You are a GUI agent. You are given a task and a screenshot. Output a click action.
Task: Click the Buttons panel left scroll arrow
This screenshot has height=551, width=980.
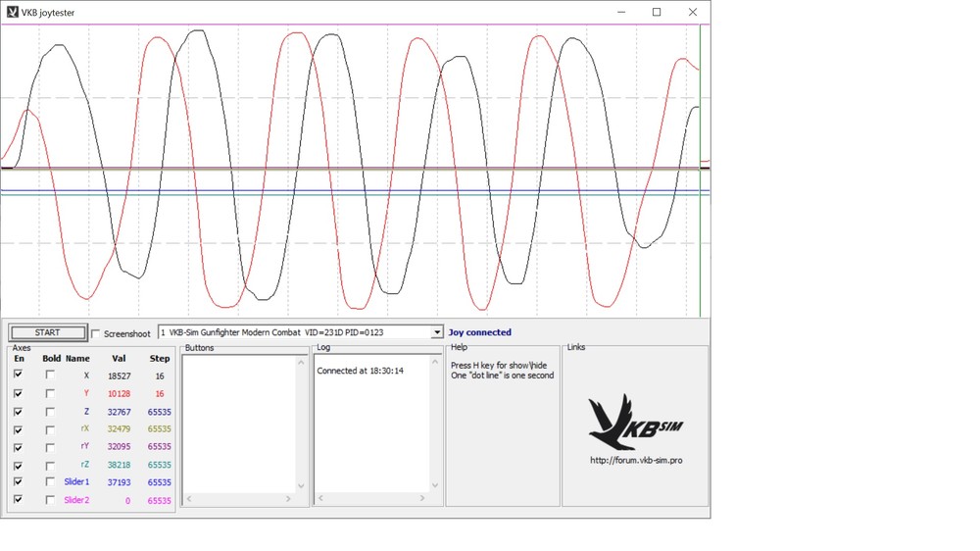pos(189,498)
